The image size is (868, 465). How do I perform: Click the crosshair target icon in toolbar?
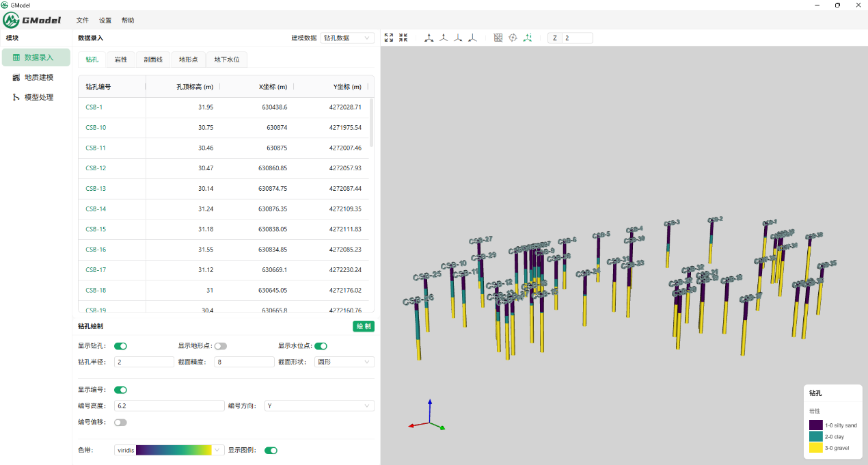tap(513, 38)
